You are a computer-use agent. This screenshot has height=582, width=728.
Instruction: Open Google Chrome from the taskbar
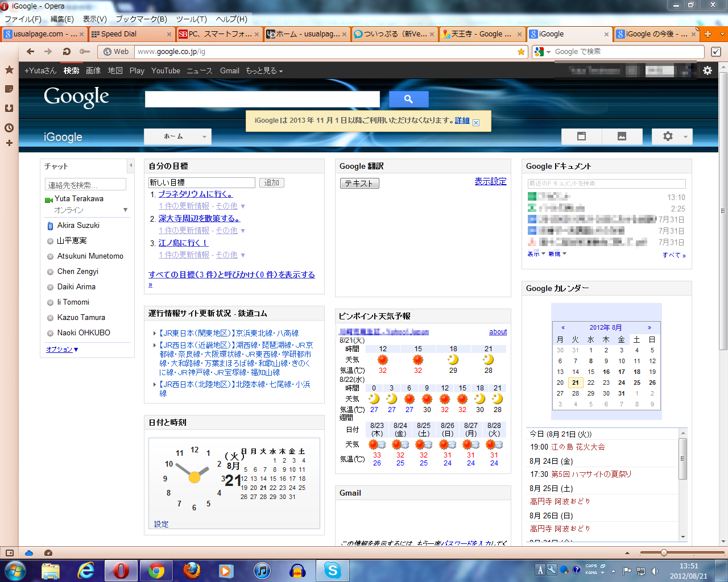coord(156,570)
